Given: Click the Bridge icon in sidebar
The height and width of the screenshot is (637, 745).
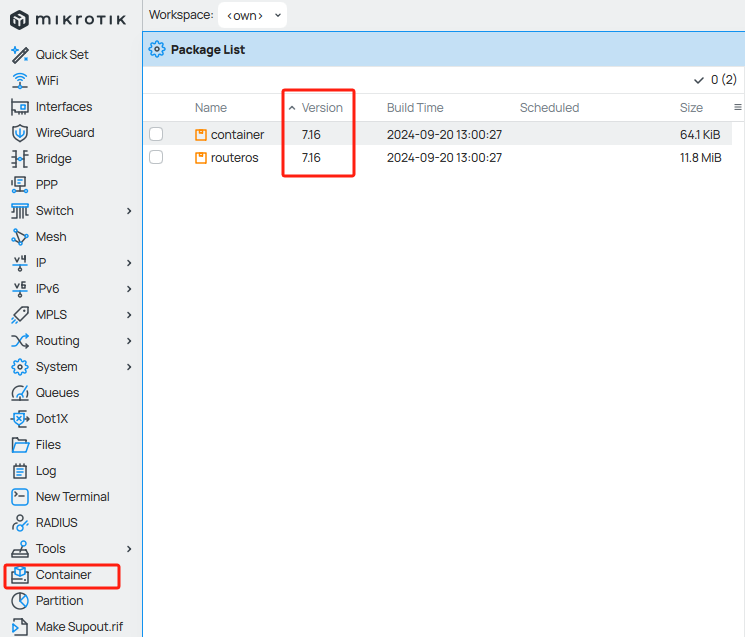Looking at the screenshot, I should [19, 159].
